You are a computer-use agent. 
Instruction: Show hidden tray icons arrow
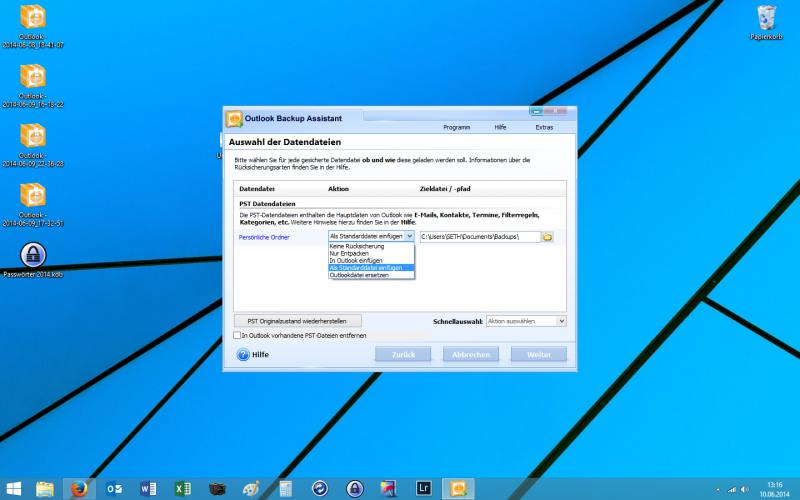718,489
